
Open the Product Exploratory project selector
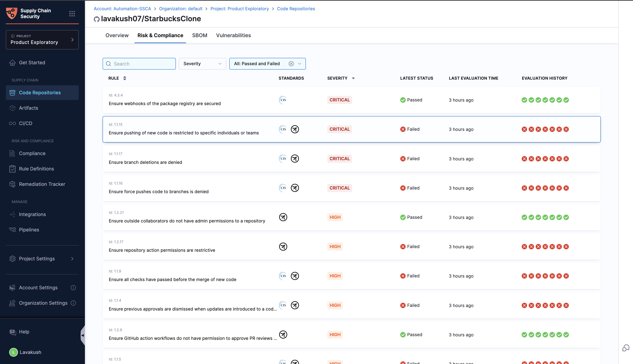coord(42,40)
